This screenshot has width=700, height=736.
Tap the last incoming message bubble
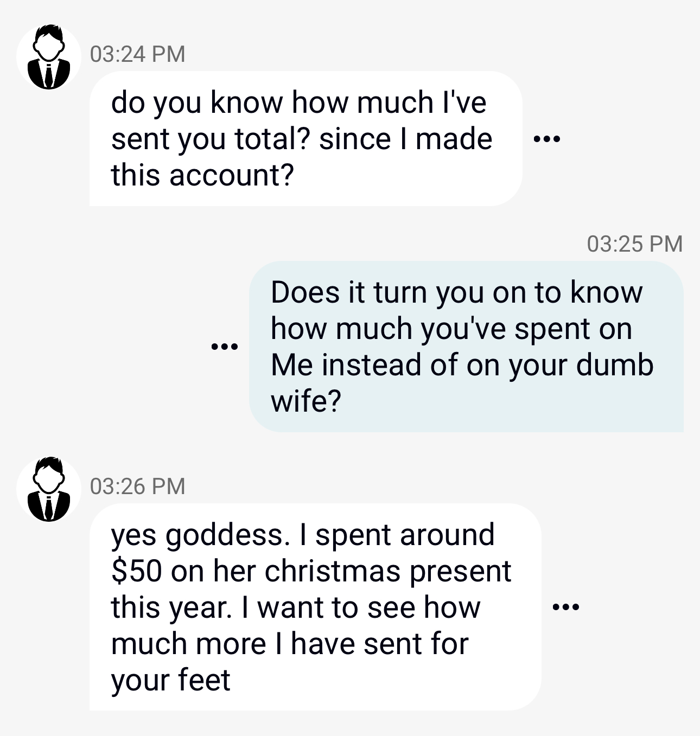[315, 607]
